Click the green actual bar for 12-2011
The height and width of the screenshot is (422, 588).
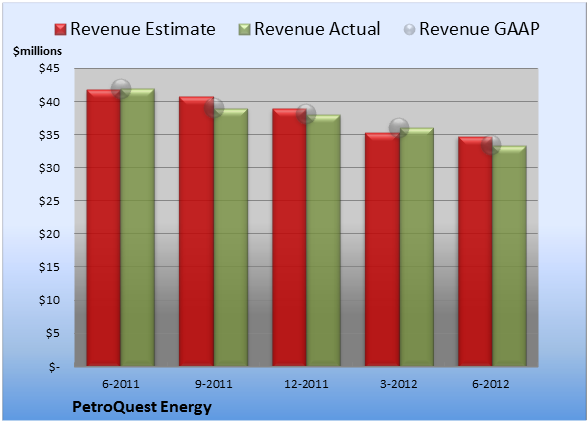324,240
